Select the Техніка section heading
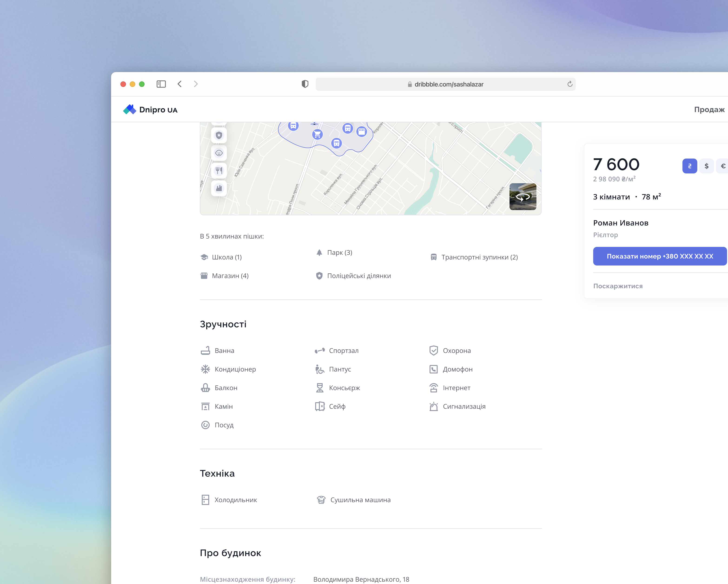 pyautogui.click(x=217, y=474)
